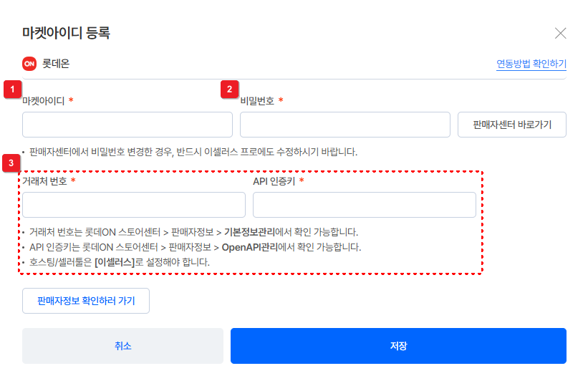Focus the 마켓아이디 input field
This screenshot has height=381, width=588.
tap(127, 125)
